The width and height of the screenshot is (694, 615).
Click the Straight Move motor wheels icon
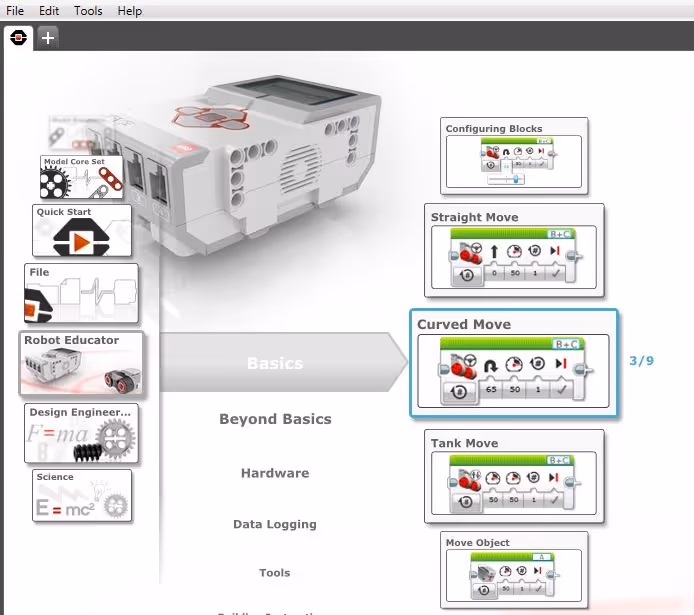pyautogui.click(x=470, y=253)
